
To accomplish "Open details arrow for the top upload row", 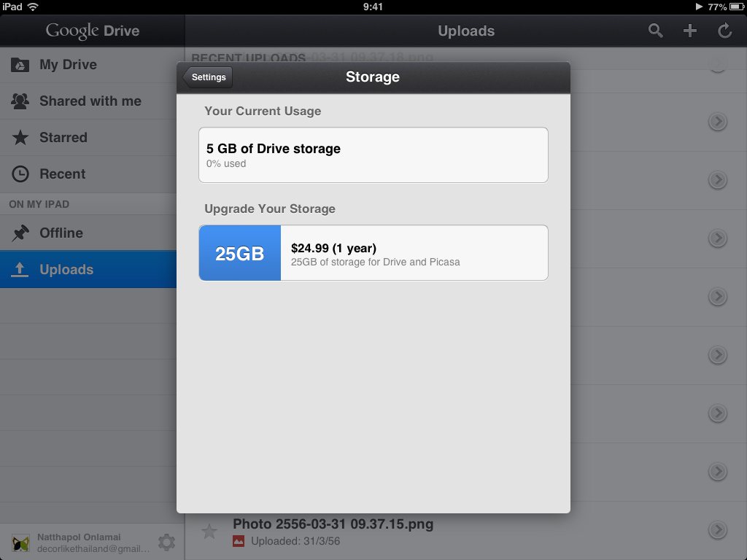I will [x=718, y=64].
